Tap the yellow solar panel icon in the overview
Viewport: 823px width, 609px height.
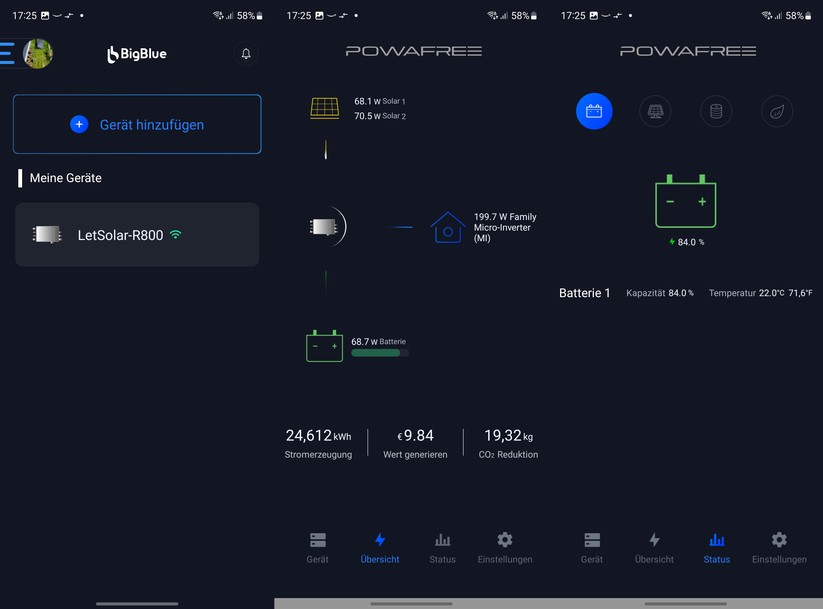coord(325,108)
